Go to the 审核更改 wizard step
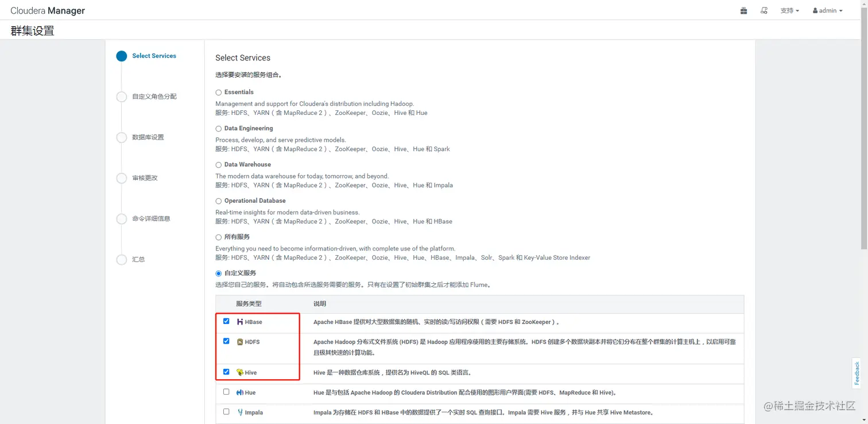The image size is (868, 424). [145, 178]
